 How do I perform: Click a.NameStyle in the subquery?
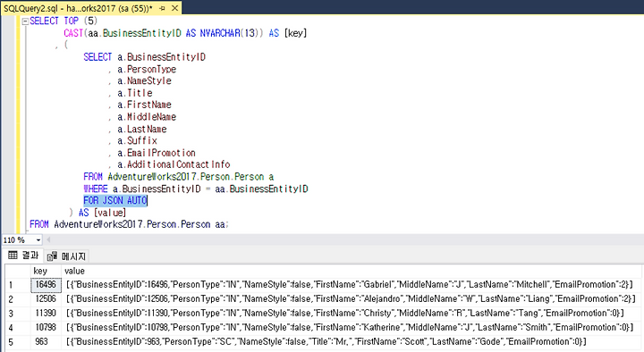tap(144, 80)
